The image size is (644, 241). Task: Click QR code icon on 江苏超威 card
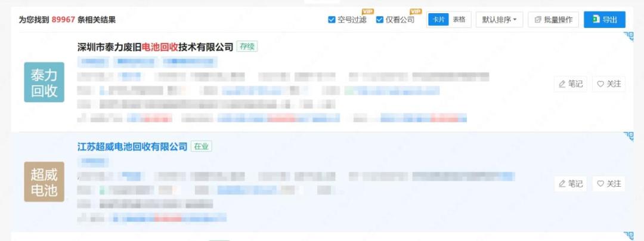coord(629,136)
